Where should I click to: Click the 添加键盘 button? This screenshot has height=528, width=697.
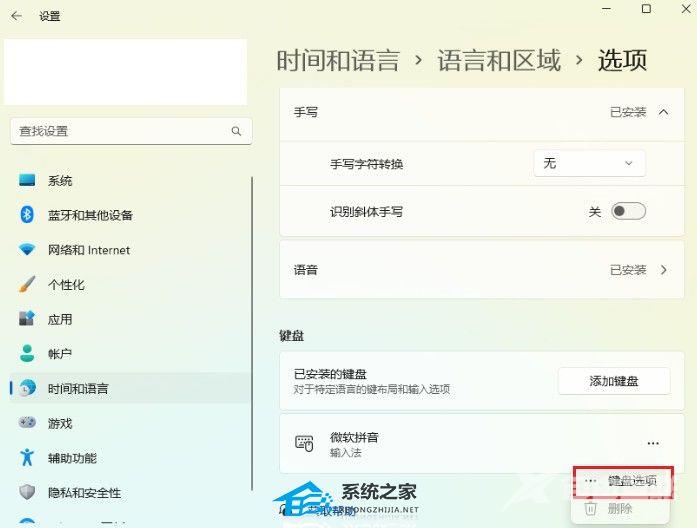(x=614, y=381)
